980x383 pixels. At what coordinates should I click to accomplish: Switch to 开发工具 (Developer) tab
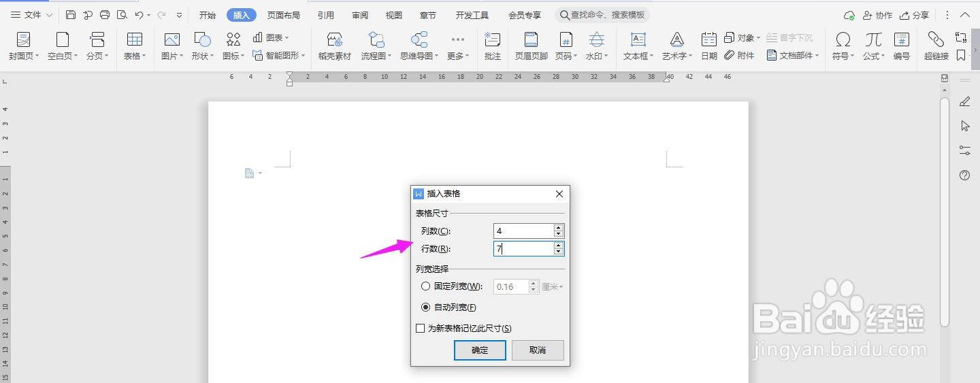[472, 15]
